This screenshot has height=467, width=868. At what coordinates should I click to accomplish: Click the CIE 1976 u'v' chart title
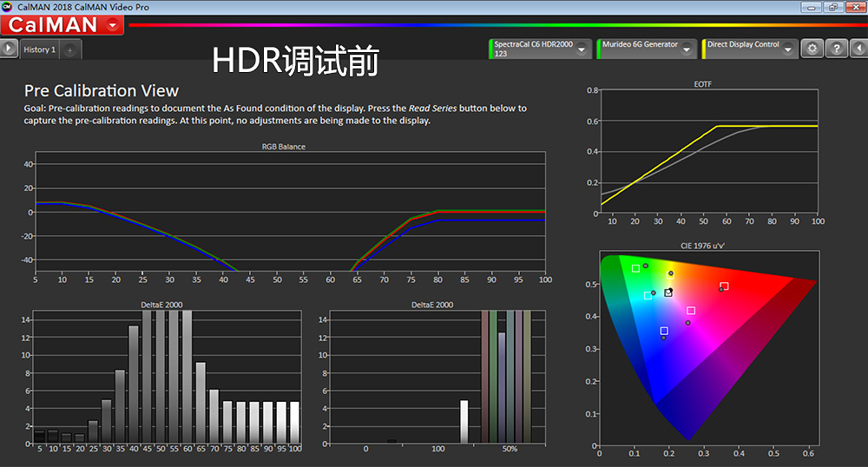702,246
